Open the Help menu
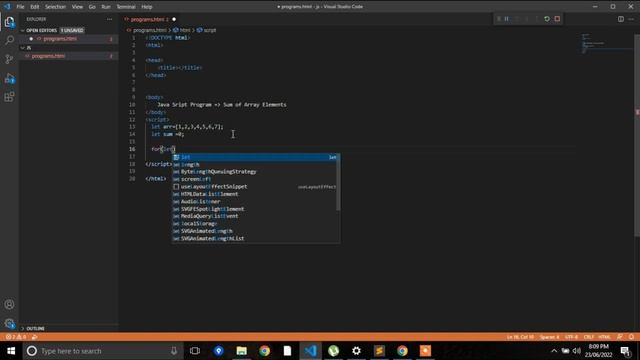 pyautogui.click(x=147, y=7)
